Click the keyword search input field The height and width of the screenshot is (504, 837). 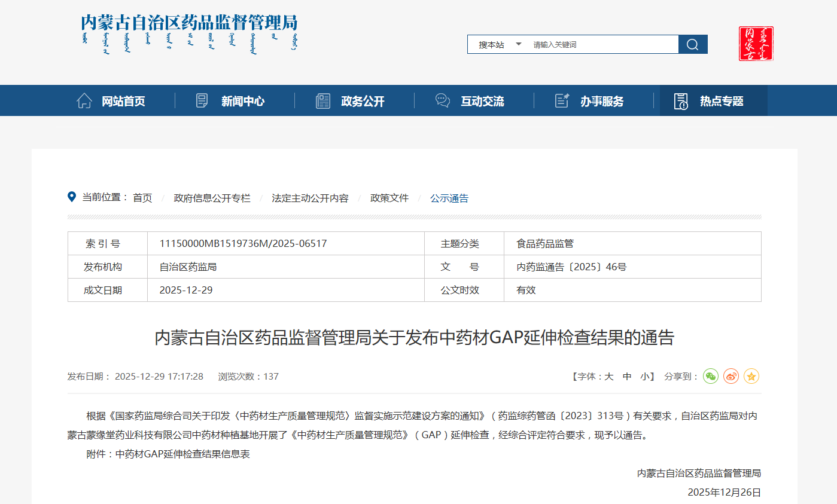pyautogui.click(x=601, y=44)
